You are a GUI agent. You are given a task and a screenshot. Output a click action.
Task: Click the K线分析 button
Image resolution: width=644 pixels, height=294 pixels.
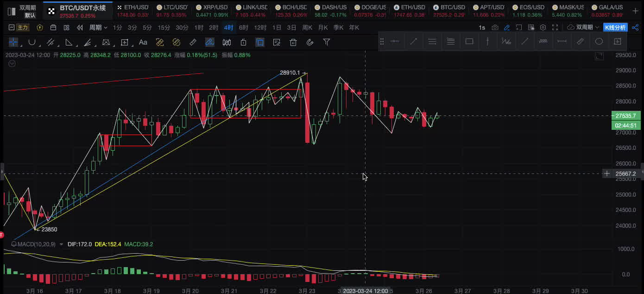pyautogui.click(x=615, y=28)
